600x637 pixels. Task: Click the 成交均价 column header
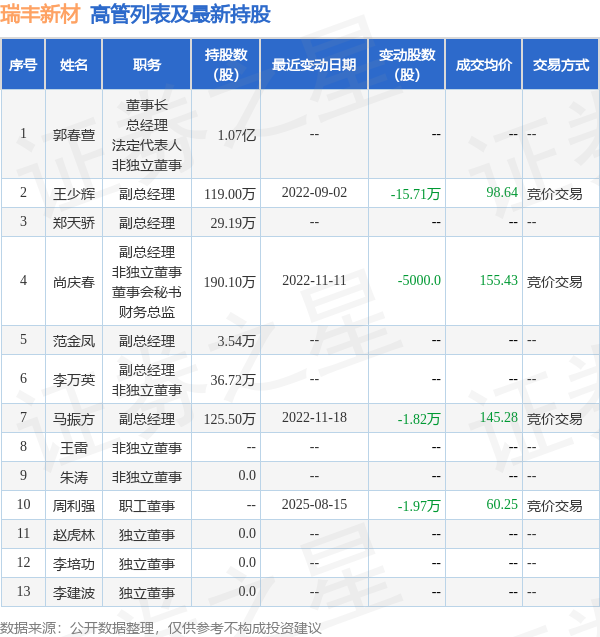[483, 65]
